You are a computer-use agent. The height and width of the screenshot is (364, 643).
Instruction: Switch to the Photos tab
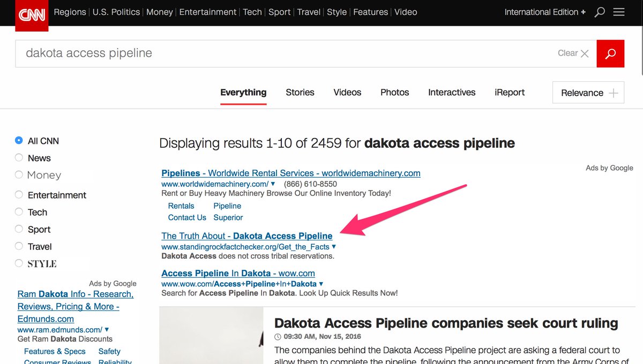point(395,92)
